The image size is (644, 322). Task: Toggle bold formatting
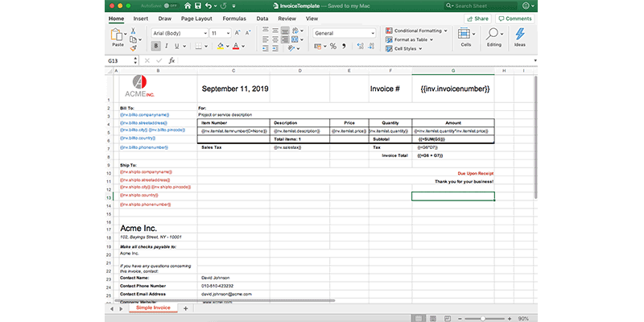tap(155, 47)
